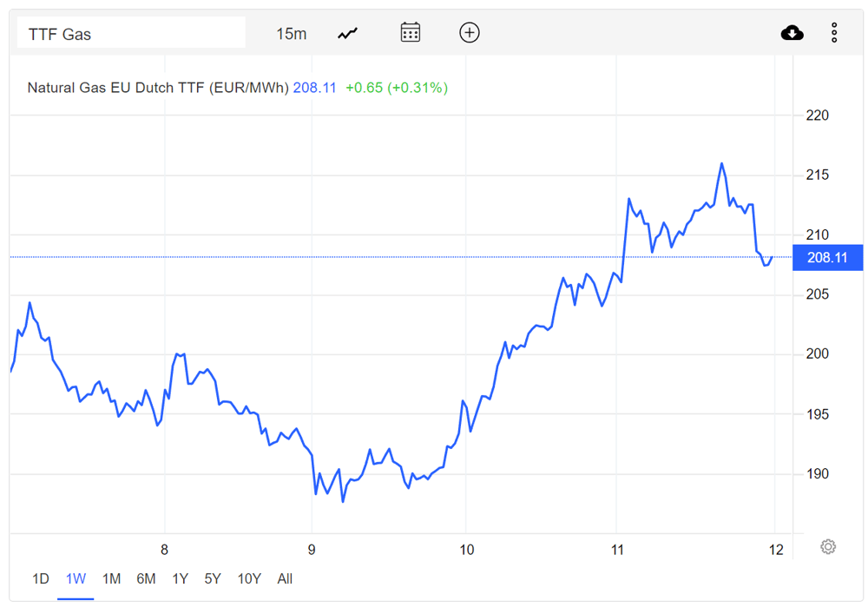The width and height of the screenshot is (868, 614).
Task: Open chart settings gear icon
Action: coord(828,547)
